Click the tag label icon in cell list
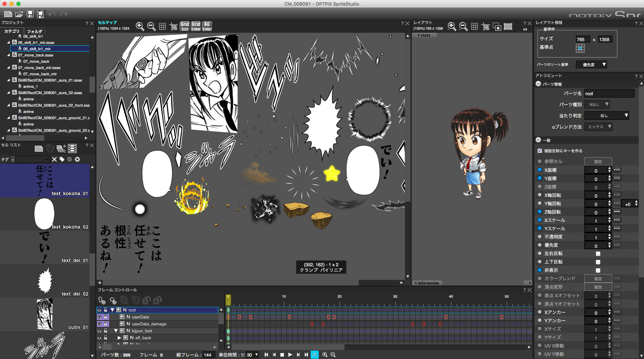Image resolution: width=644 pixels, height=359 pixels. pos(62,159)
